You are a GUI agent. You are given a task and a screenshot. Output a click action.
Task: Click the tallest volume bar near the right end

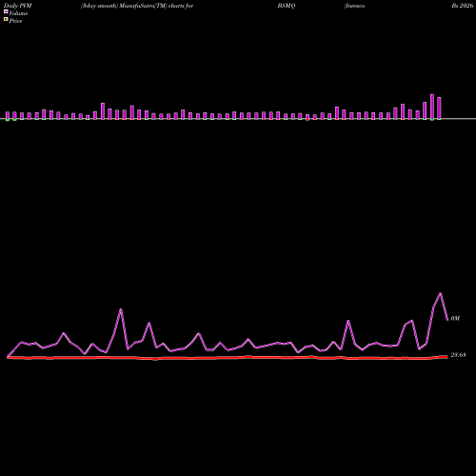click(x=432, y=107)
